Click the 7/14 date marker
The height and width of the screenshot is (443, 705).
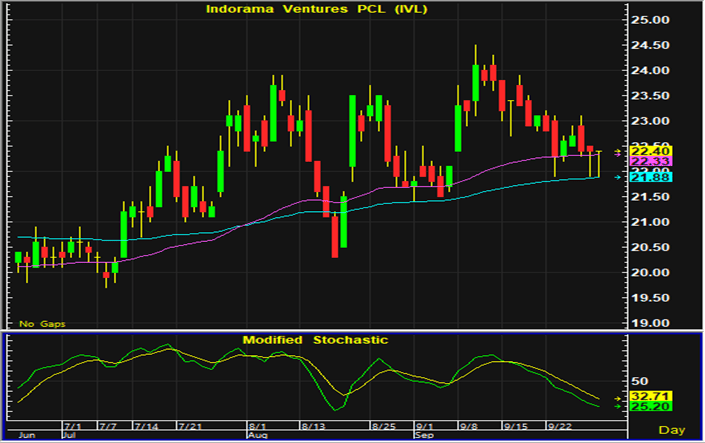click(x=146, y=426)
